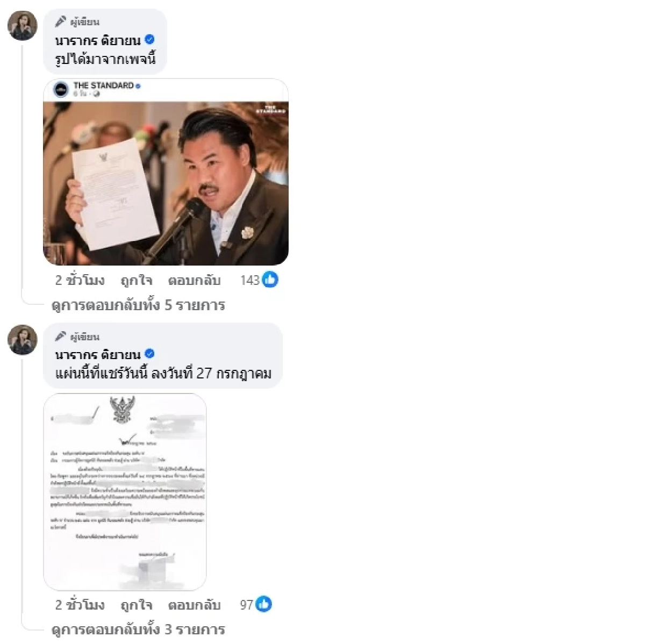Open the like reaction icon showing 143
This screenshot has height=644, width=645.
[x=270, y=280]
